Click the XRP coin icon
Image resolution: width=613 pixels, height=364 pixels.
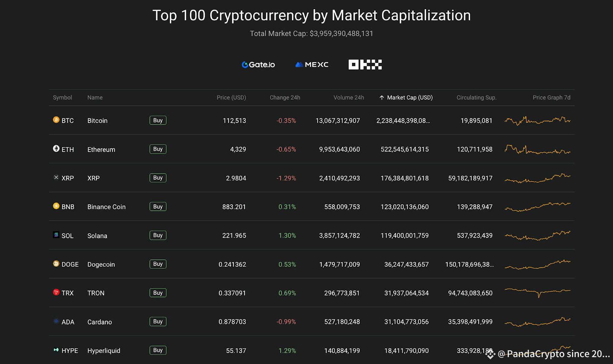click(x=56, y=177)
